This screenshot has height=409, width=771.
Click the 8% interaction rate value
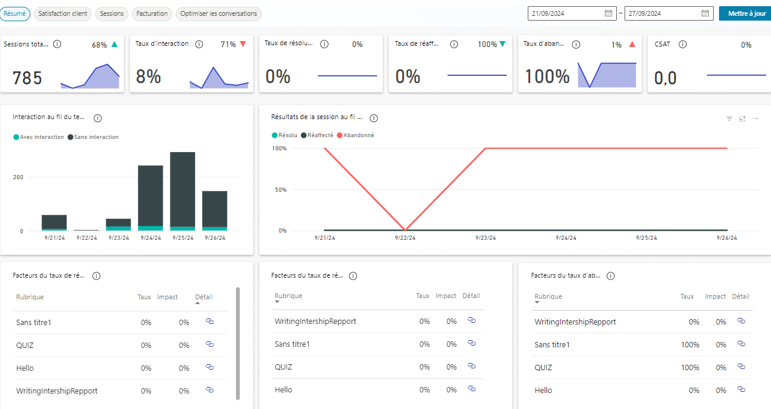pos(148,77)
